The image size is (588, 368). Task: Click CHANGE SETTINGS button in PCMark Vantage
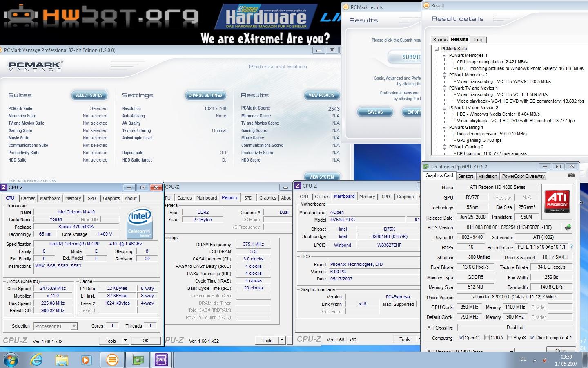point(205,95)
